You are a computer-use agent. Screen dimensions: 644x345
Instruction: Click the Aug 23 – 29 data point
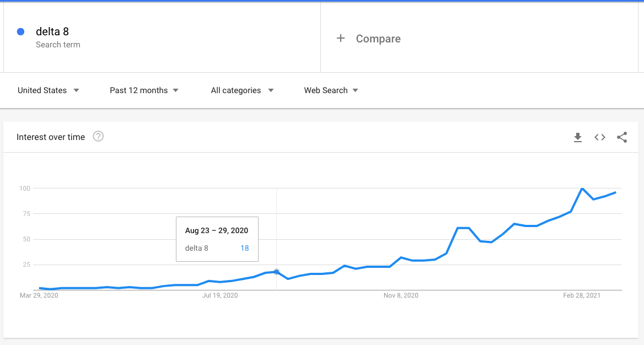[276, 272]
